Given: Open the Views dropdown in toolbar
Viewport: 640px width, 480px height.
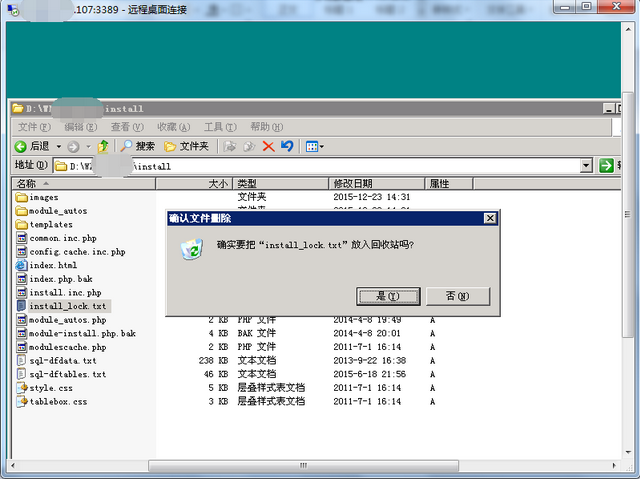Looking at the screenshot, I should pos(314,146).
